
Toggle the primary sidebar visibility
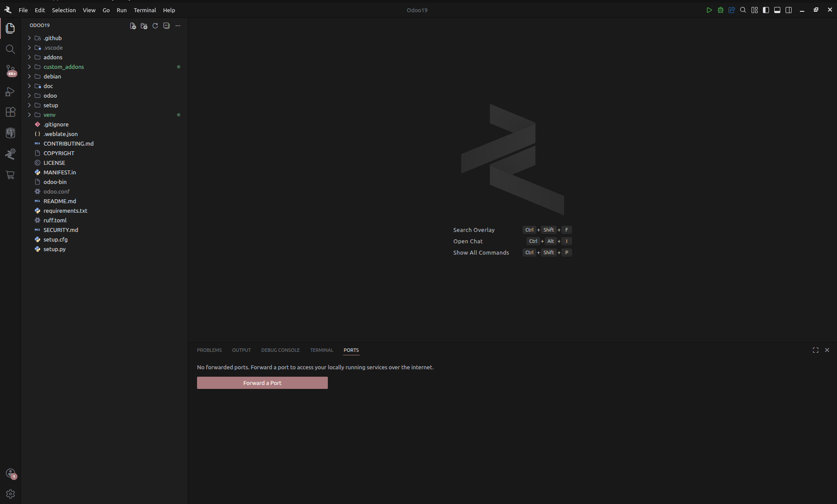click(x=766, y=10)
